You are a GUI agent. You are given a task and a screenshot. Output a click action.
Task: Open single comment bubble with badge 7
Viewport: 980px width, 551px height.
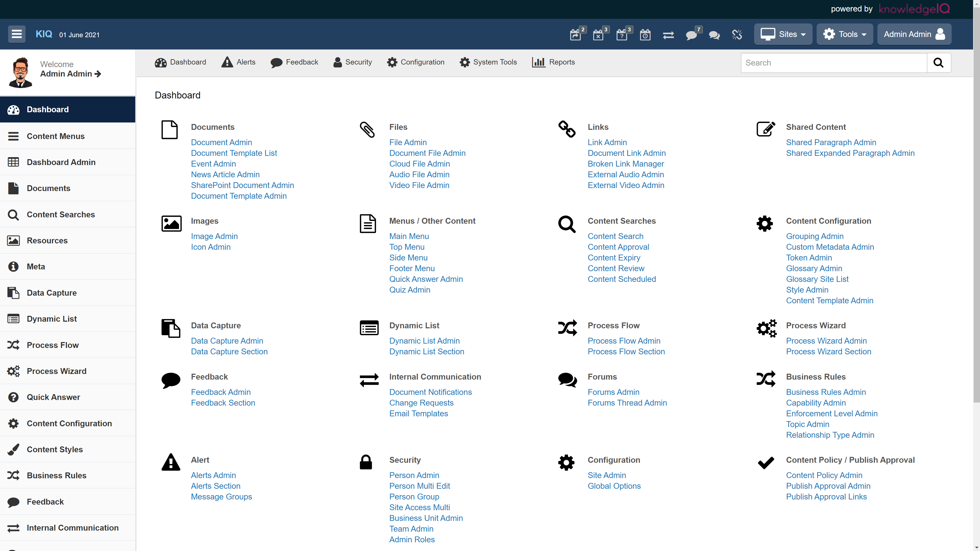click(691, 35)
